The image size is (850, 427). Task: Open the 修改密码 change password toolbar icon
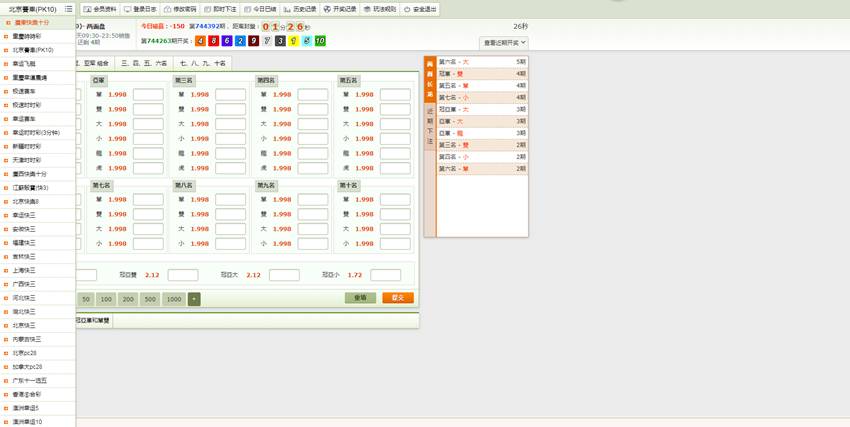[168, 9]
